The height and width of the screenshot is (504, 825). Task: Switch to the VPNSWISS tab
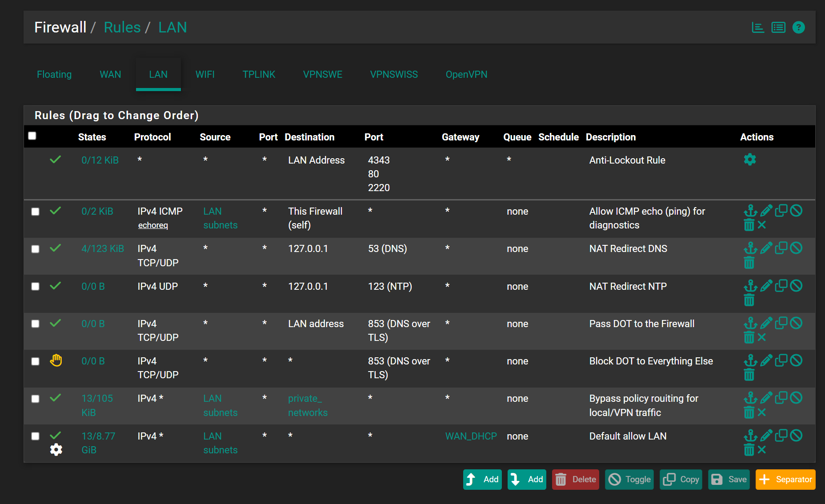(394, 74)
